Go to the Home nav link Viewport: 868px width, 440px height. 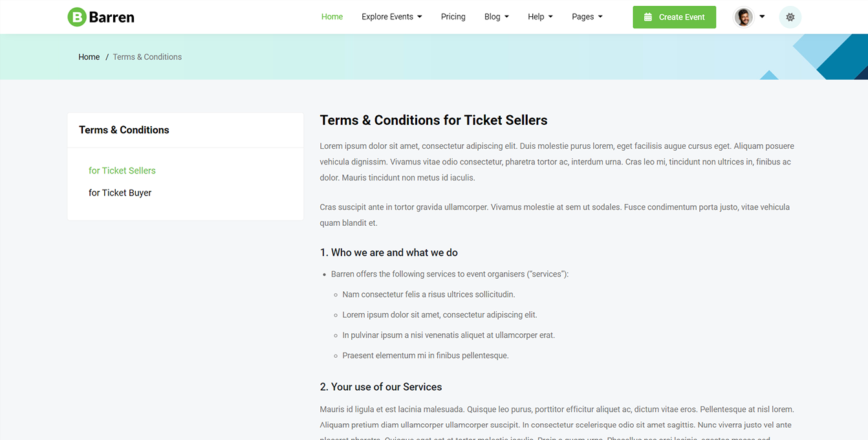332,17
